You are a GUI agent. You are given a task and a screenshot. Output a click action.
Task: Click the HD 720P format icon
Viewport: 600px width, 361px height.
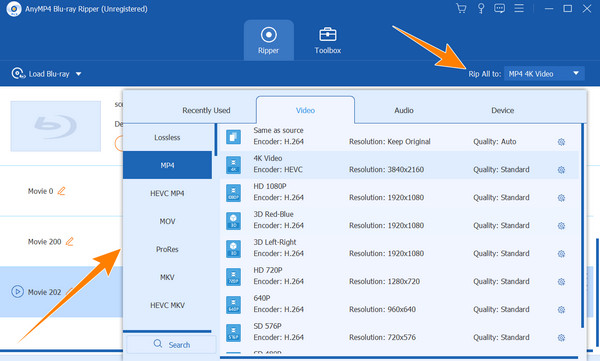pos(233,276)
